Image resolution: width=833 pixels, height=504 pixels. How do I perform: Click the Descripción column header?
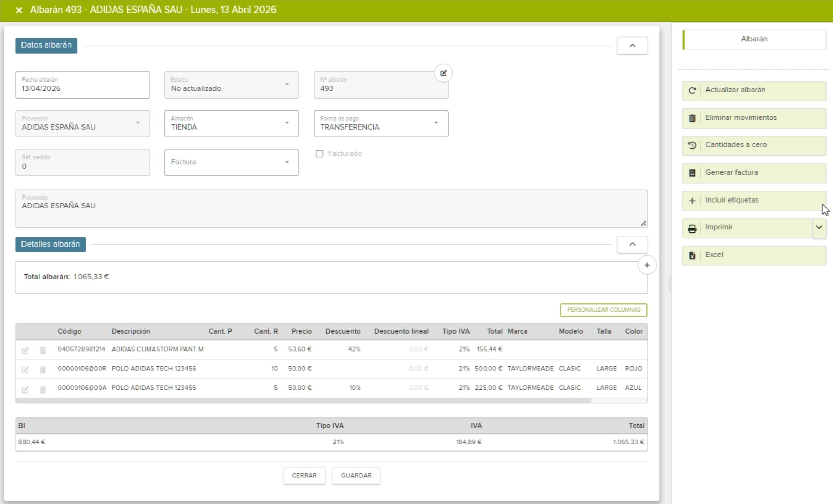(x=131, y=331)
